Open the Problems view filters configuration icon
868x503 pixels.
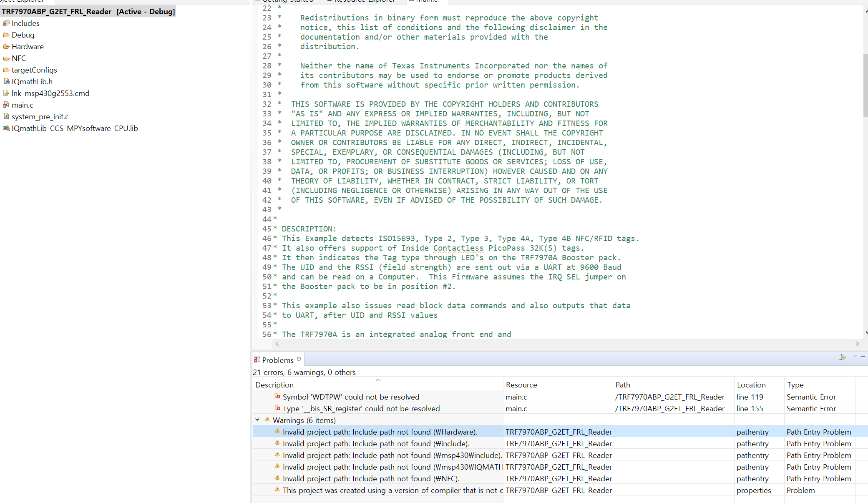pos(842,357)
